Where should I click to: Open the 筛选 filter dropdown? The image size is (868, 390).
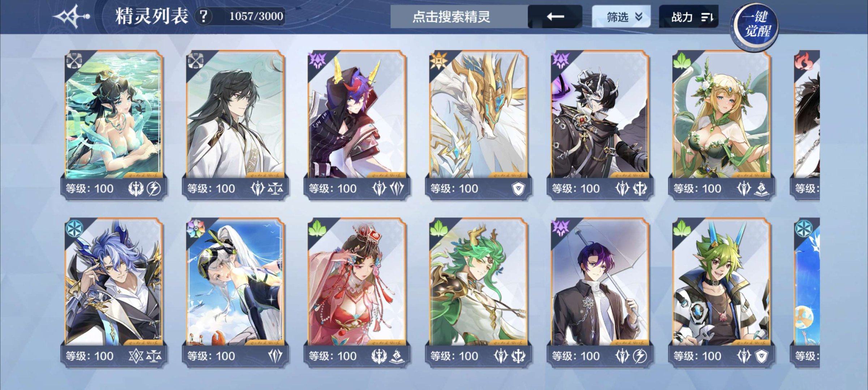(x=621, y=17)
